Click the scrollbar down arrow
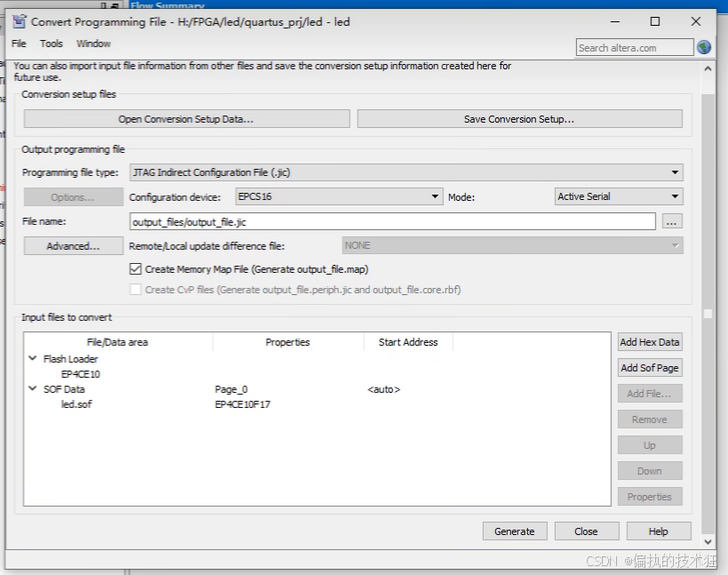This screenshot has height=575, width=728. (708, 541)
